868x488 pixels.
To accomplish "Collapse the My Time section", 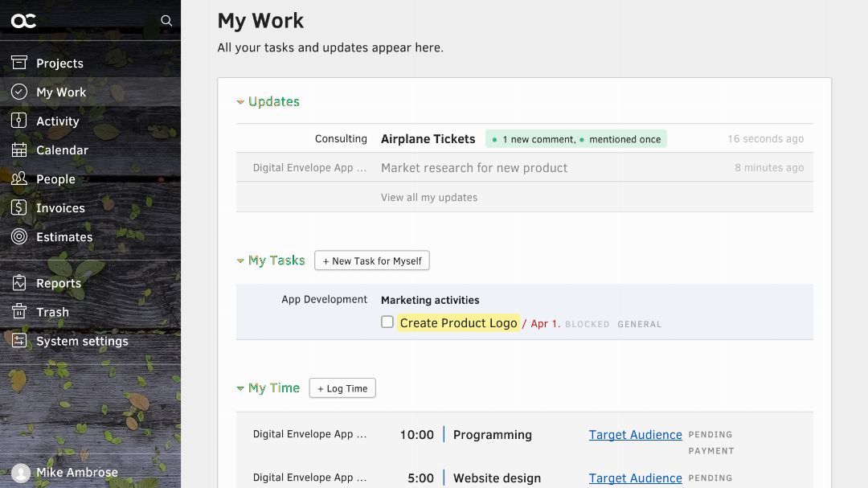I will point(240,388).
